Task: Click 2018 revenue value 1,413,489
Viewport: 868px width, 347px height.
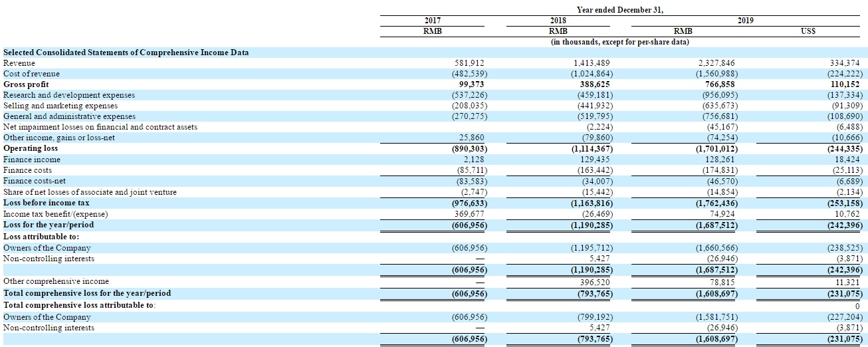Action: [x=592, y=63]
